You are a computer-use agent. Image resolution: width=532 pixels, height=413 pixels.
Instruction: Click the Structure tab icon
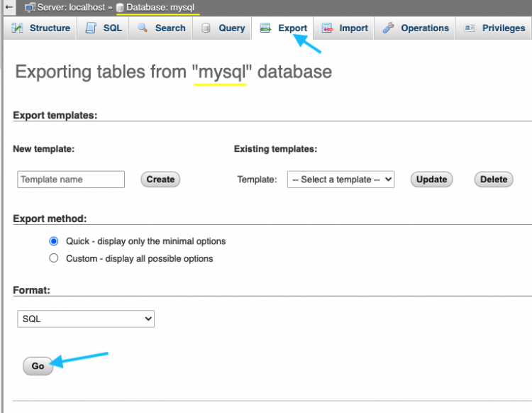click(x=17, y=28)
